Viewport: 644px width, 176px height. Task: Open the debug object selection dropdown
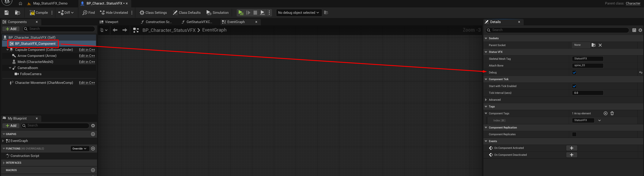pyautogui.click(x=298, y=12)
